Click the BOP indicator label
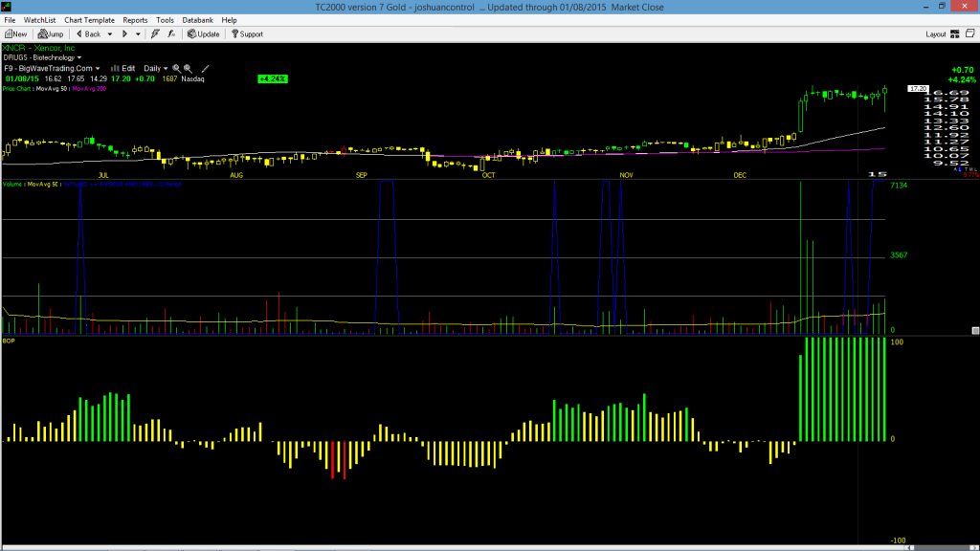Viewport: 980px width, 551px height. (9, 342)
